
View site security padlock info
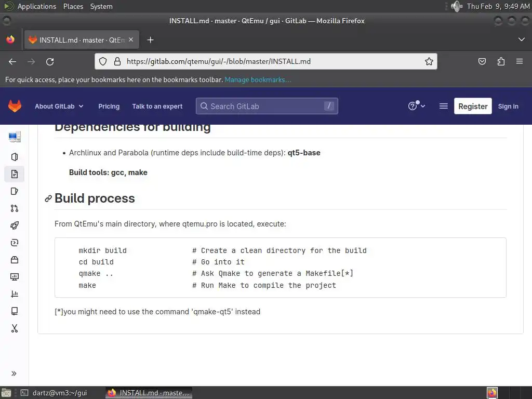pyautogui.click(x=117, y=61)
